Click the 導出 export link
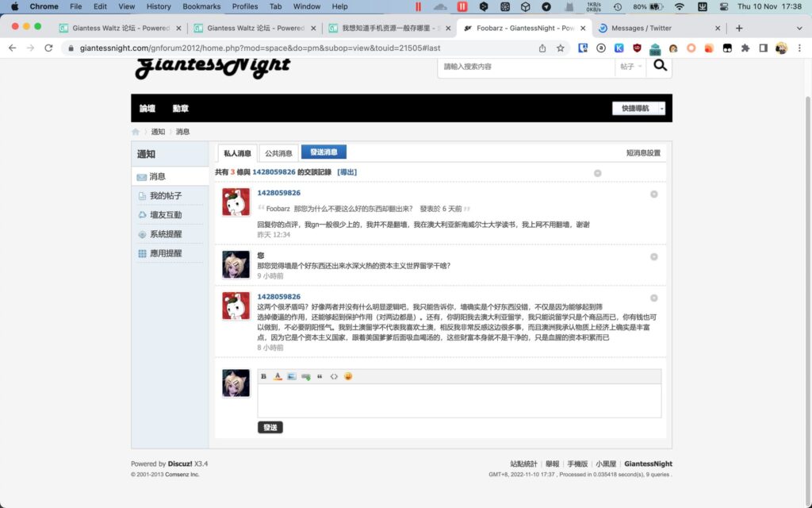Screen dimensions: 812x508 click(x=347, y=172)
